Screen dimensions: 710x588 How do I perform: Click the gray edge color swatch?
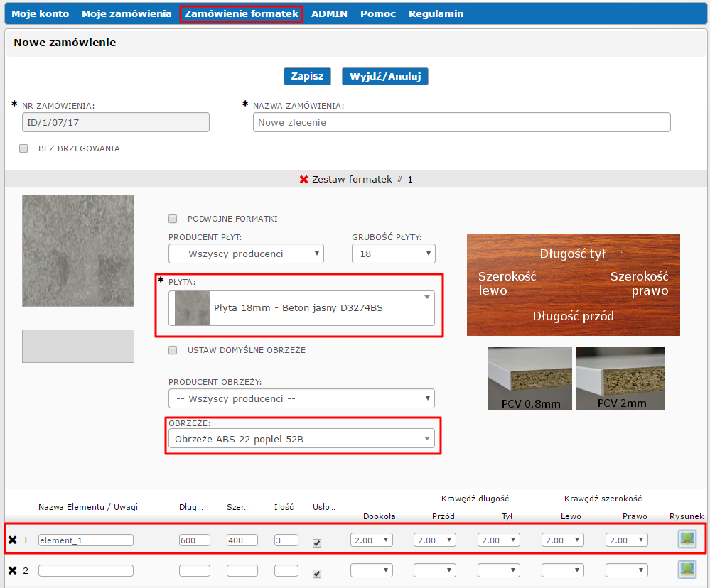pos(78,346)
